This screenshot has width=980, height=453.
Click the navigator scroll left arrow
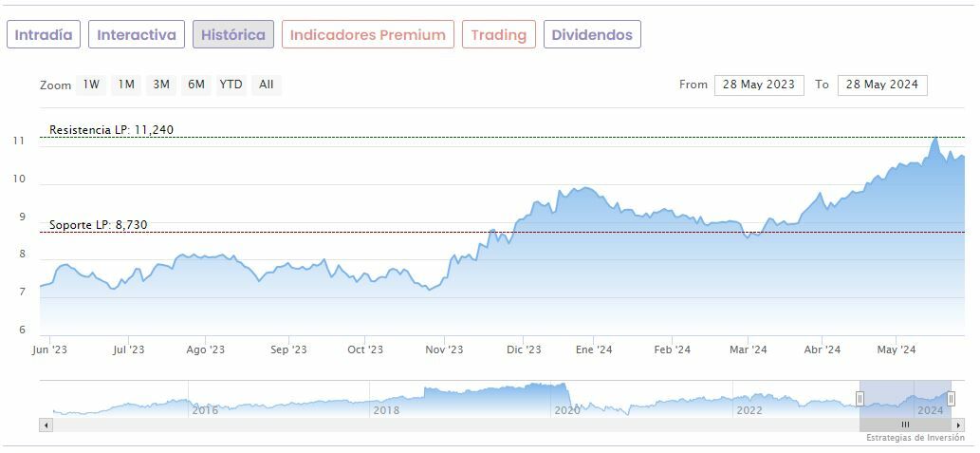click(46, 425)
